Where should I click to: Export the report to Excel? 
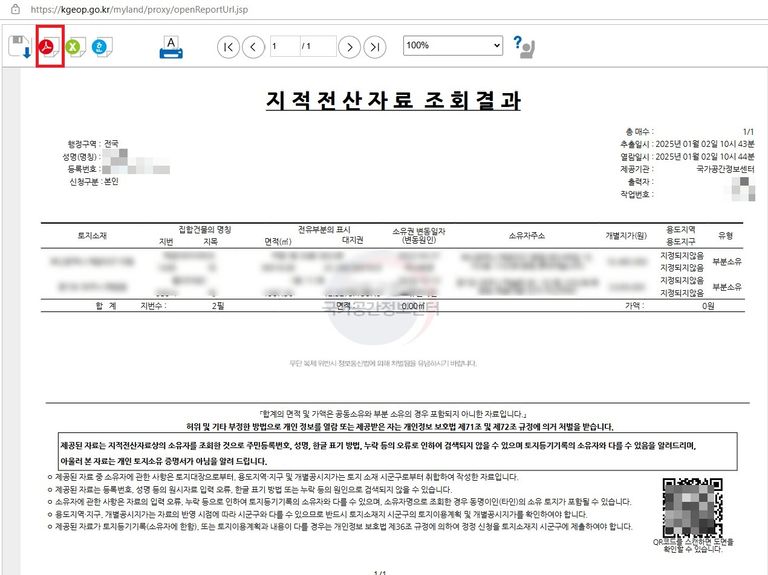tap(74, 47)
